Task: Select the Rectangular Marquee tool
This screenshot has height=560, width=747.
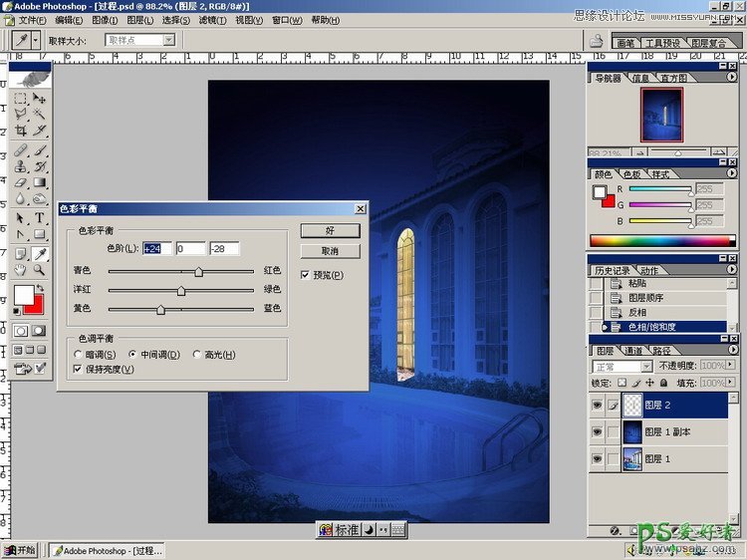Action: pos(20,99)
